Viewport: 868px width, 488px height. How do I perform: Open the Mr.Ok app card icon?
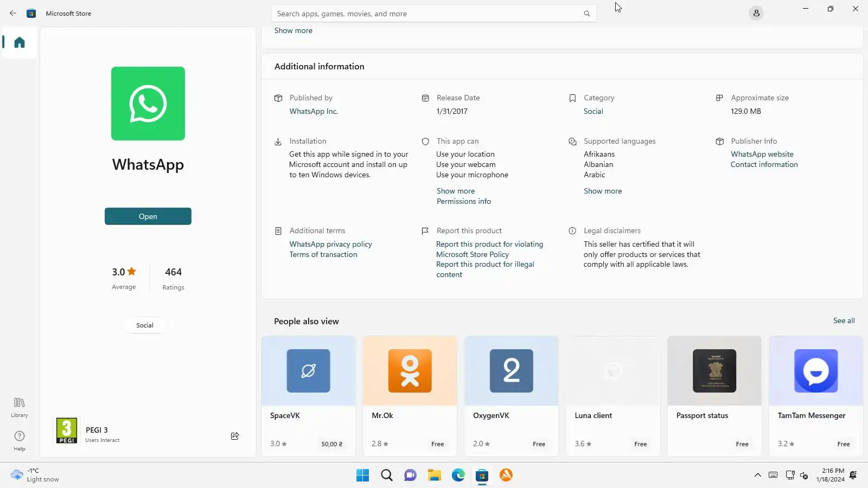pos(410,371)
